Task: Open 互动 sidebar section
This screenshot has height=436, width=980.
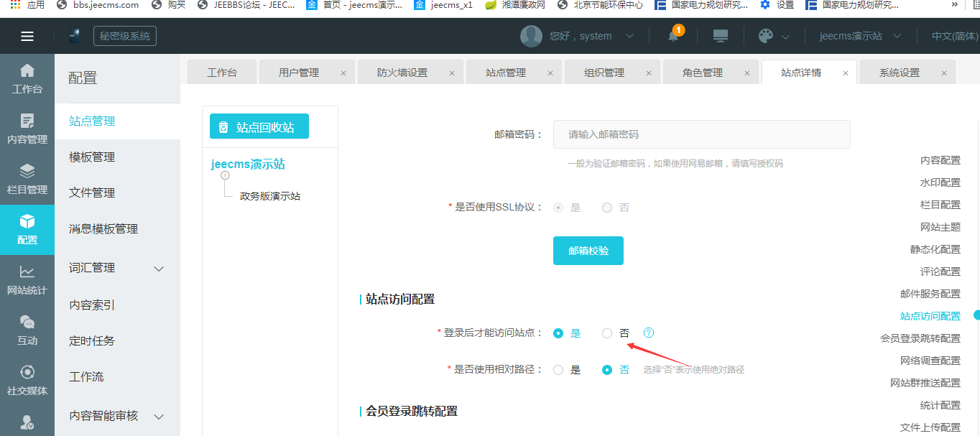Action: (27, 330)
